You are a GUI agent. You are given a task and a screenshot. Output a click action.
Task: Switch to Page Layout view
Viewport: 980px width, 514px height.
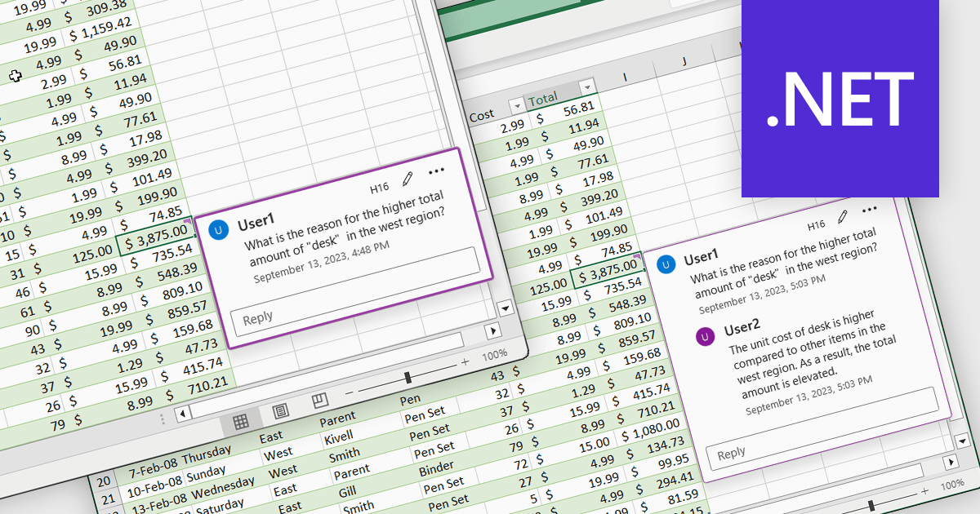(x=280, y=410)
